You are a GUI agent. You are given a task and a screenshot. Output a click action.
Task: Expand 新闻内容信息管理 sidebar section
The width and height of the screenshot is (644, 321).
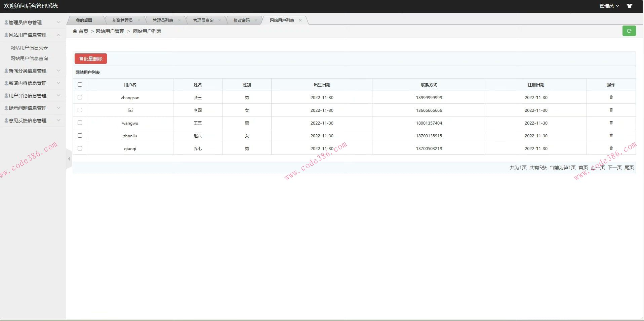tap(32, 83)
